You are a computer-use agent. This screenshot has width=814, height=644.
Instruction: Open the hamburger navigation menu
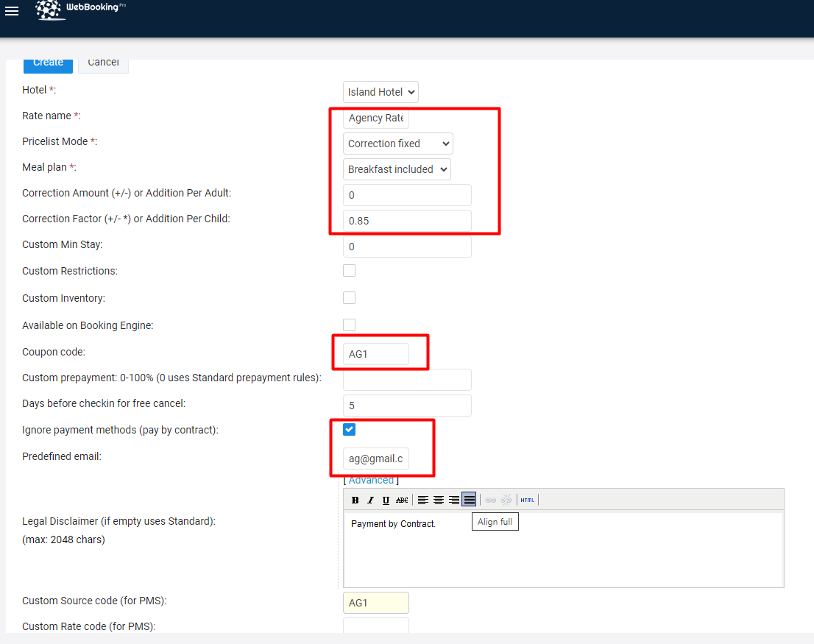pos(12,11)
